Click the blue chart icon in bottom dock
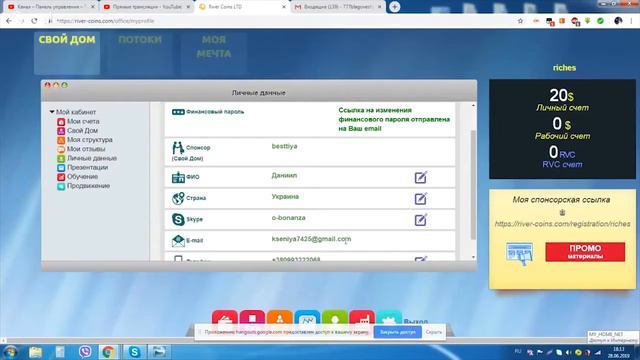 (307, 318)
